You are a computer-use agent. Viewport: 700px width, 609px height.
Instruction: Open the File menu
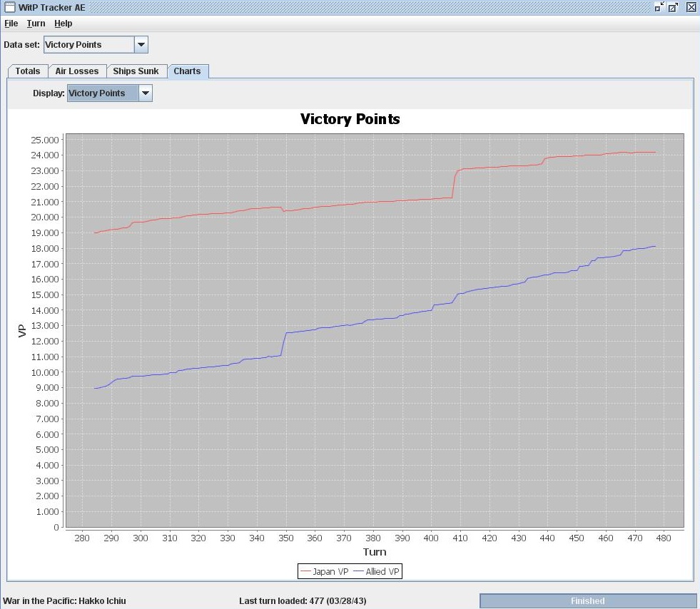(x=11, y=24)
